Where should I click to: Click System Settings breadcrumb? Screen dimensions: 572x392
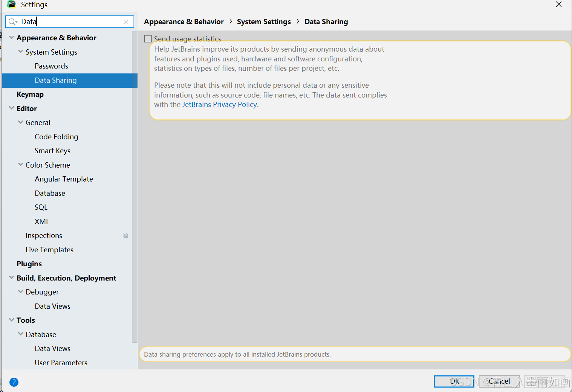[264, 22]
